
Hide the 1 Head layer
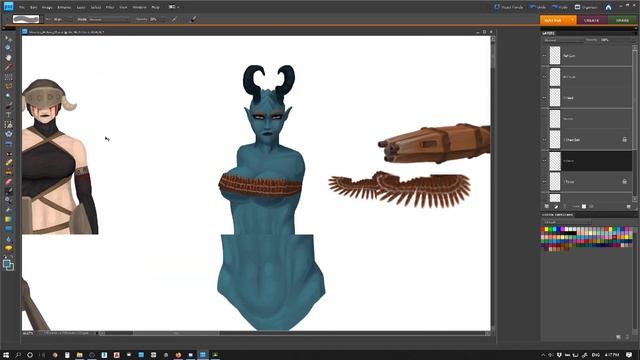click(x=544, y=98)
